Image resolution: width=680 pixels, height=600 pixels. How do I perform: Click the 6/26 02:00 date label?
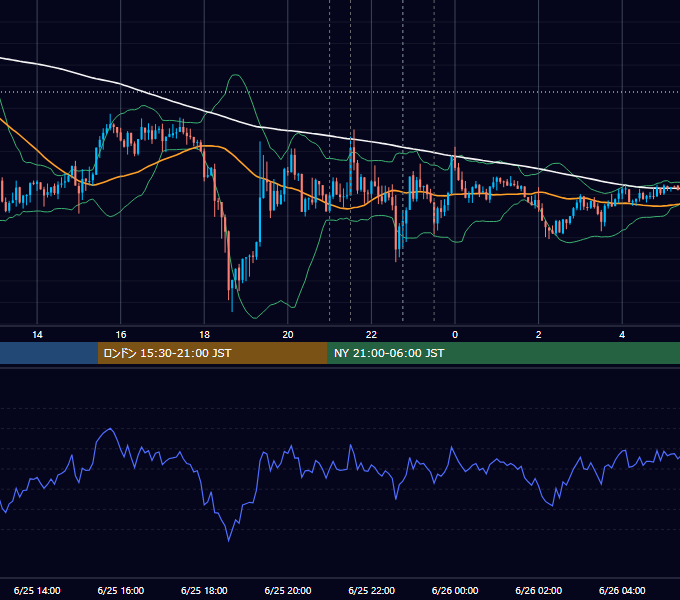coord(539,590)
